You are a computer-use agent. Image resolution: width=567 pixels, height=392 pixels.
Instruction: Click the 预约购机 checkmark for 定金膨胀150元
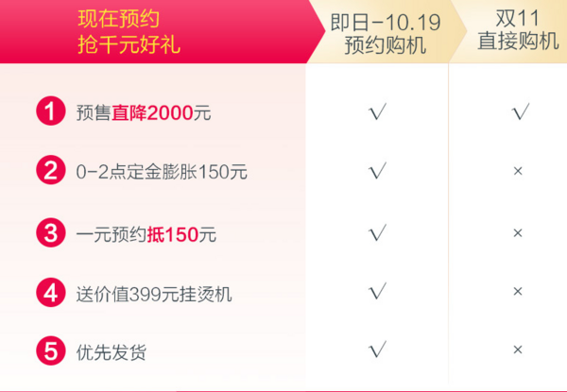[x=377, y=171]
